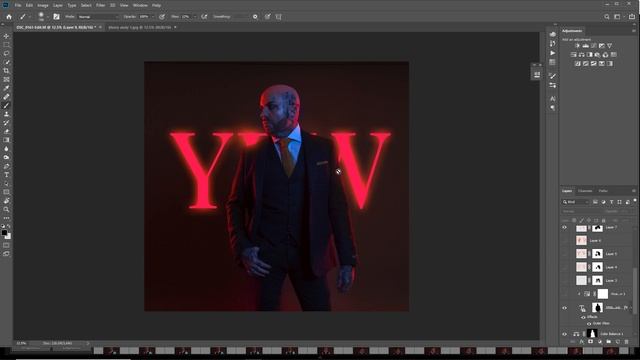Click Color Balance 1 mask thumbnail

click(x=592, y=334)
